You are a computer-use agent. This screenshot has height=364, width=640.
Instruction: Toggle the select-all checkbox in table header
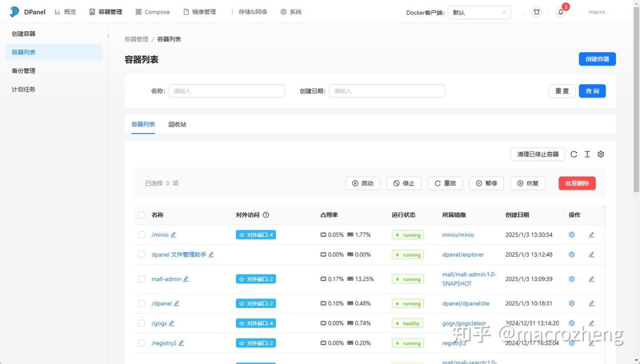[x=141, y=215]
